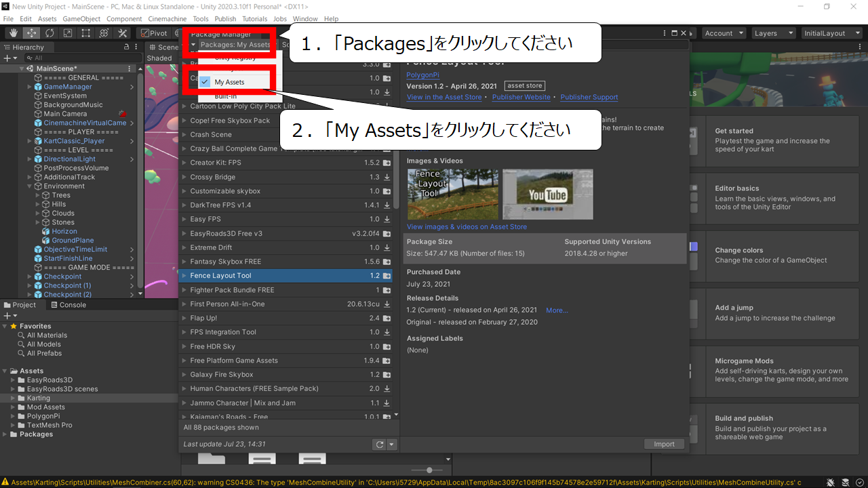This screenshot has height=488, width=868.
Task: Open the refresh options dropdown arrow
Action: click(x=391, y=445)
